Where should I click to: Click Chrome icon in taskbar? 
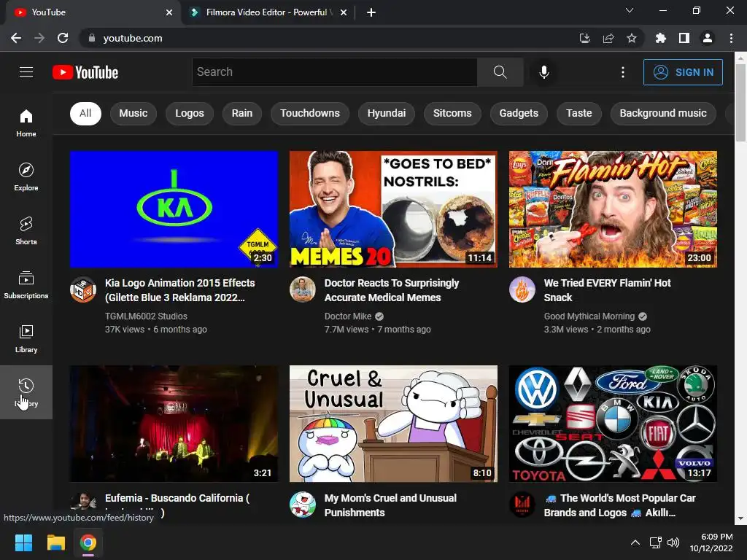coord(88,542)
